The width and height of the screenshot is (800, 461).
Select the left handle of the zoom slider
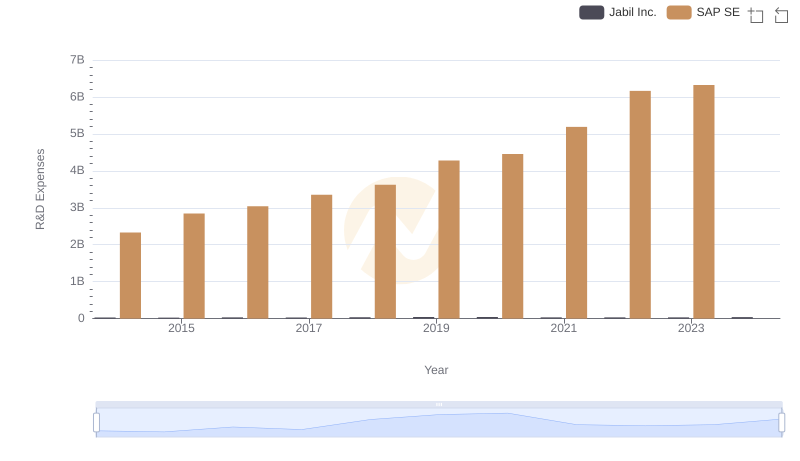pyautogui.click(x=96, y=422)
